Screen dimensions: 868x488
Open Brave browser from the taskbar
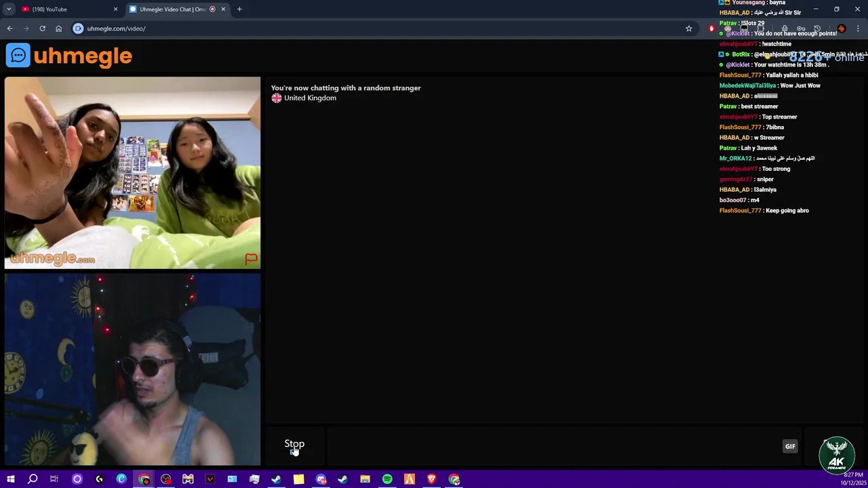[x=431, y=479]
